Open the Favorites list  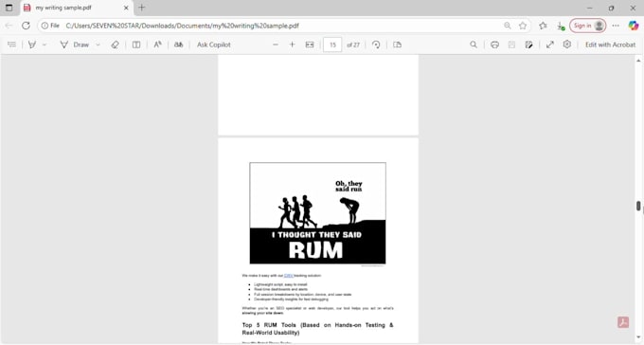543,26
